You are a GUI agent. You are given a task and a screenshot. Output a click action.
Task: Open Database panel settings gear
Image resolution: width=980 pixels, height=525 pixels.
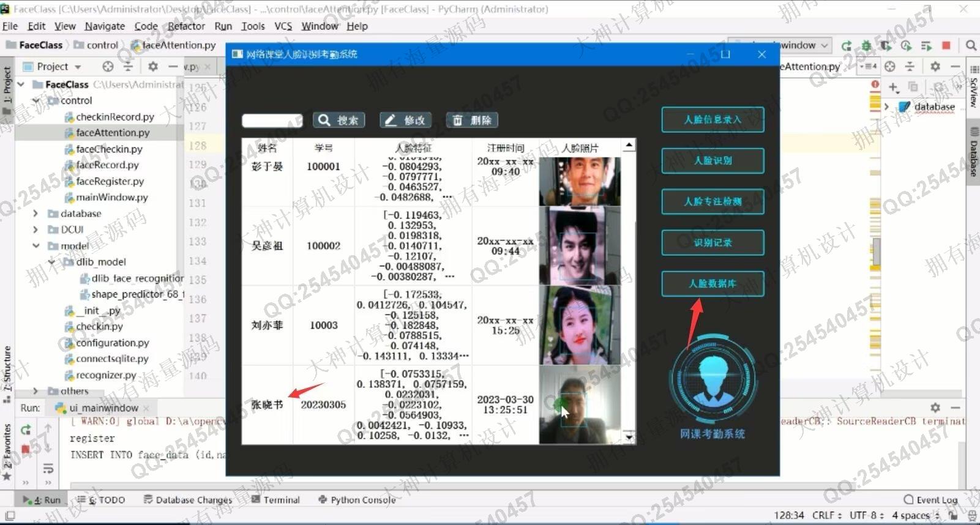point(935,66)
